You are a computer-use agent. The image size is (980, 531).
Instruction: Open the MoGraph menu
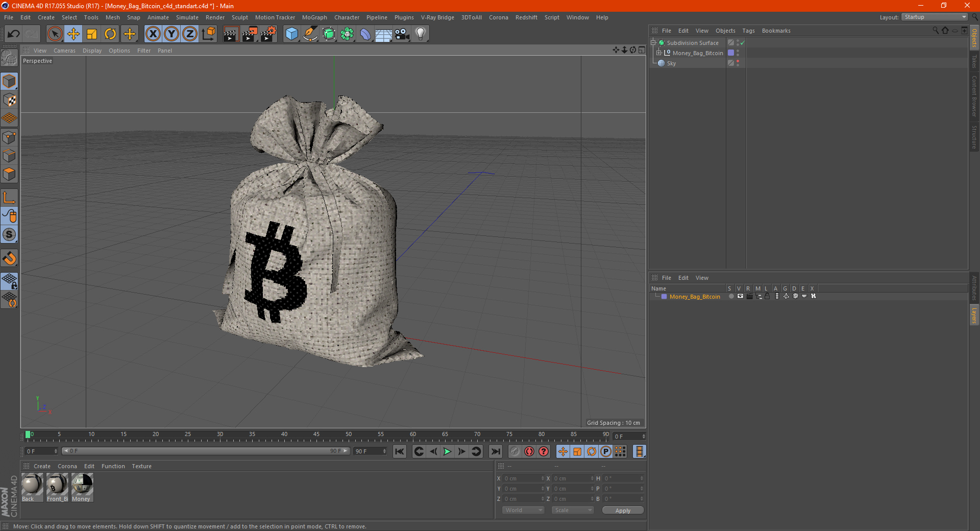click(x=314, y=17)
